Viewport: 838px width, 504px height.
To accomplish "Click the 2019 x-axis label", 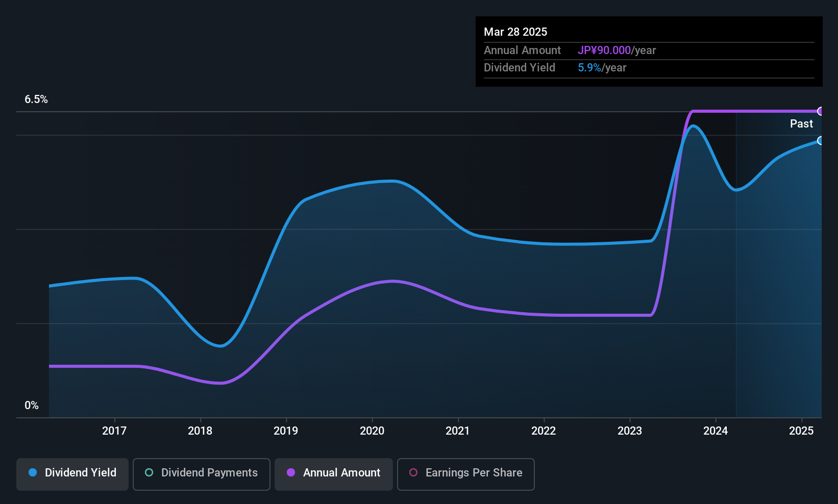I will (x=286, y=431).
